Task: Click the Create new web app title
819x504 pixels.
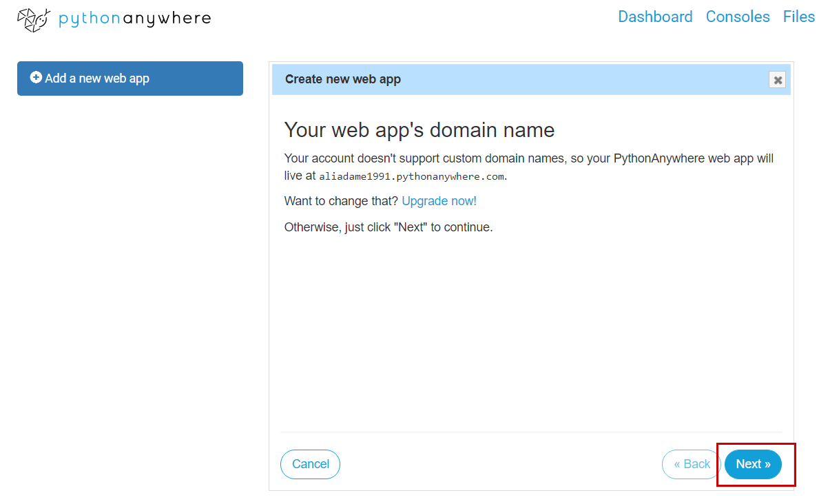Action: 342,79
